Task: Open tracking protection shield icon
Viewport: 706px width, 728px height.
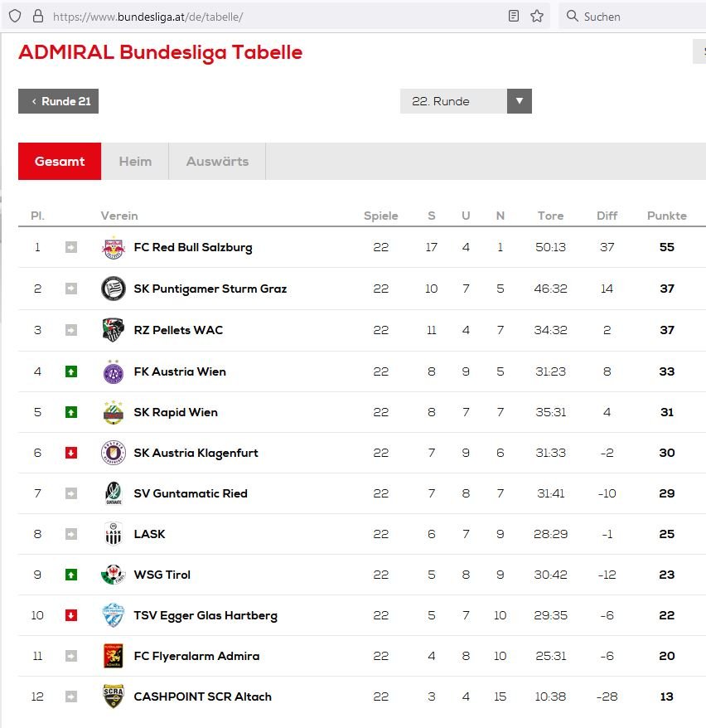Action: 15,17
